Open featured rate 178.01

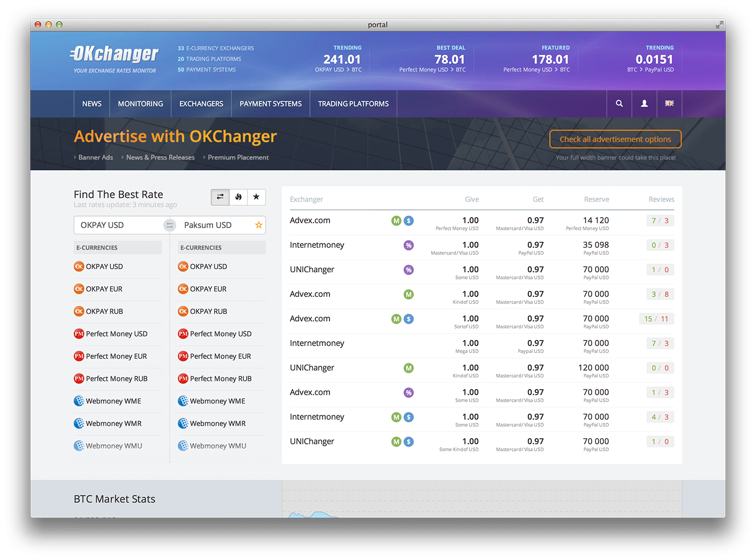(537, 59)
